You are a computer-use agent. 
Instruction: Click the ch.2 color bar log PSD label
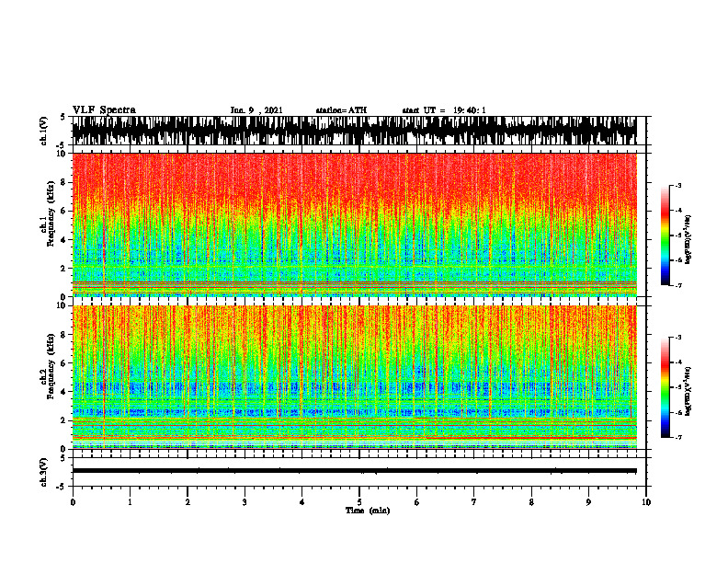688,391
